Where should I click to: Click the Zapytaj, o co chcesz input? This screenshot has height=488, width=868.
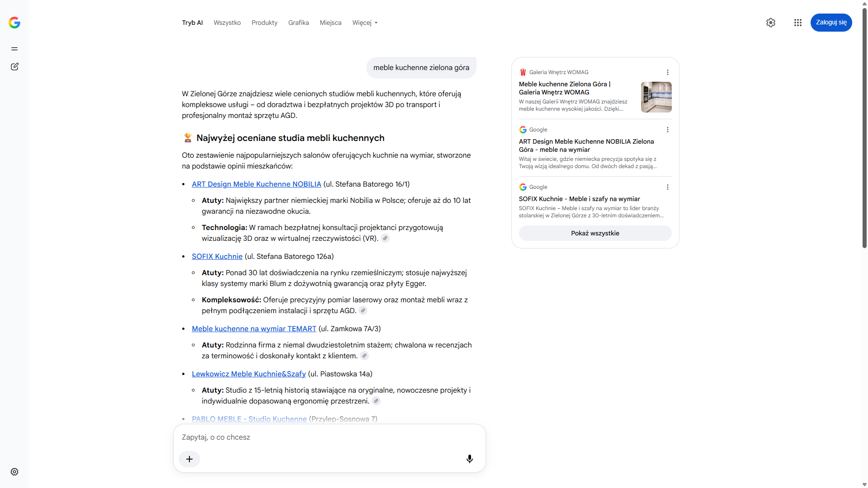point(329,437)
